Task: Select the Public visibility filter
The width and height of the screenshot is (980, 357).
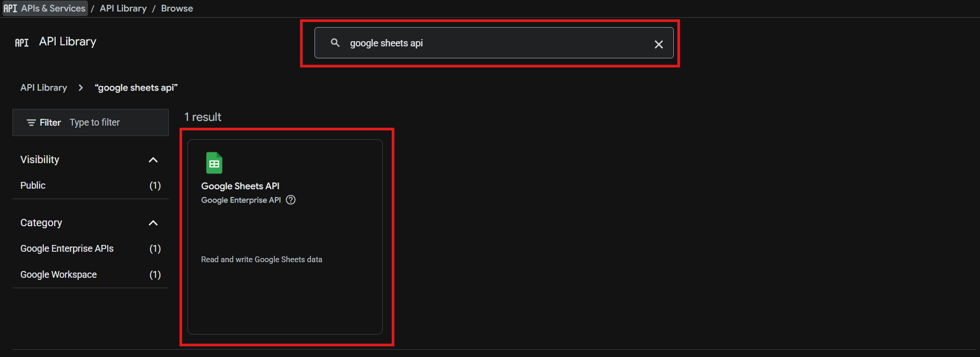Action: pyautogui.click(x=33, y=186)
